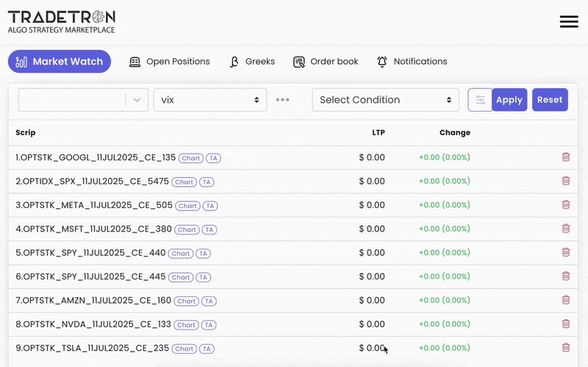Select scrip 3.OPTSTK_META_11JUL2025_CE_505
The width and height of the screenshot is (588, 367).
(x=94, y=205)
